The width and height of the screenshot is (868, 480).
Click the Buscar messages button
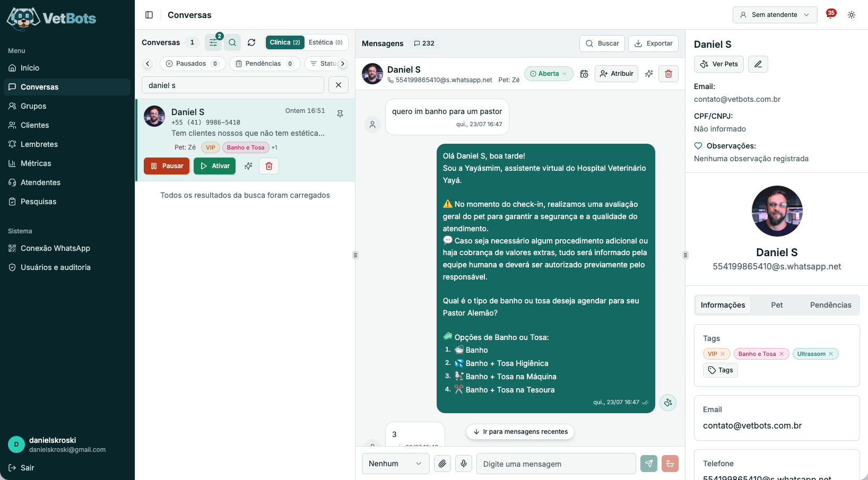(x=602, y=43)
